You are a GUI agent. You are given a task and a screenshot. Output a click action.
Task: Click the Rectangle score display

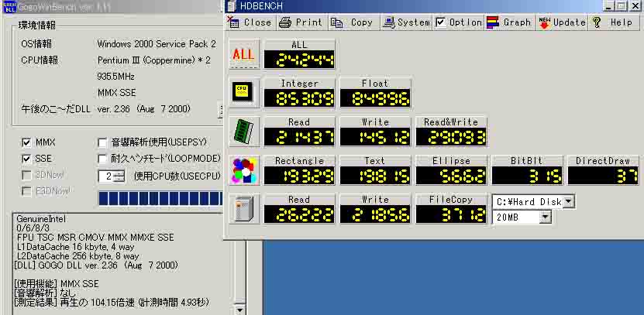point(299,176)
